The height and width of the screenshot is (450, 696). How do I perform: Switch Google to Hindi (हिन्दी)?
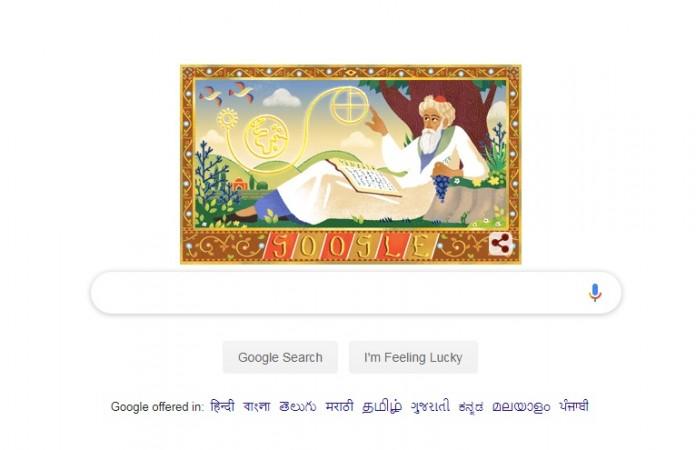coord(222,406)
